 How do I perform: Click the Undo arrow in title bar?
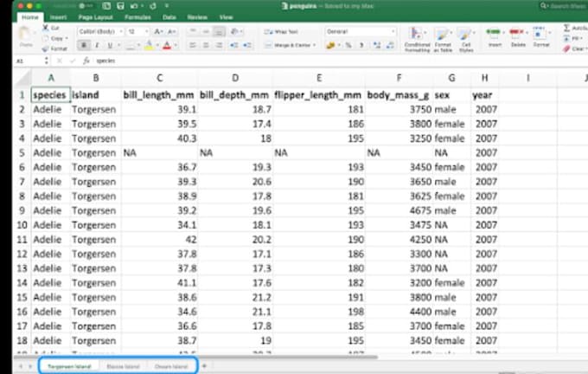pos(134,6)
